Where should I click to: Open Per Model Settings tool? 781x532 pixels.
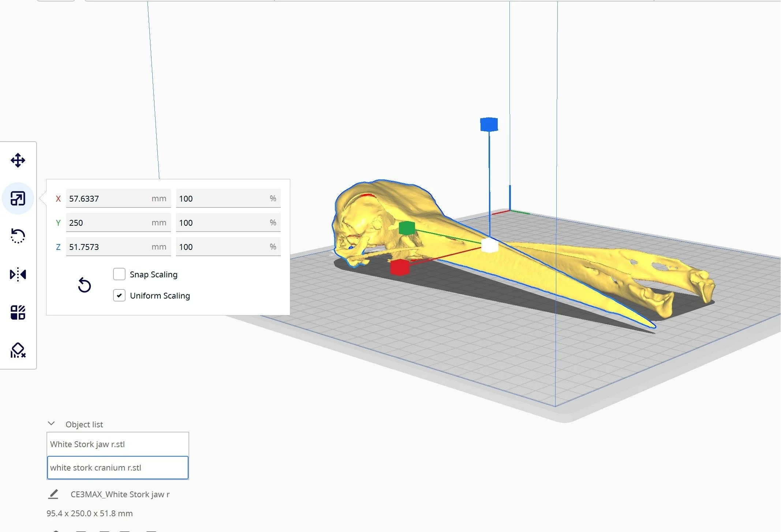(x=18, y=312)
